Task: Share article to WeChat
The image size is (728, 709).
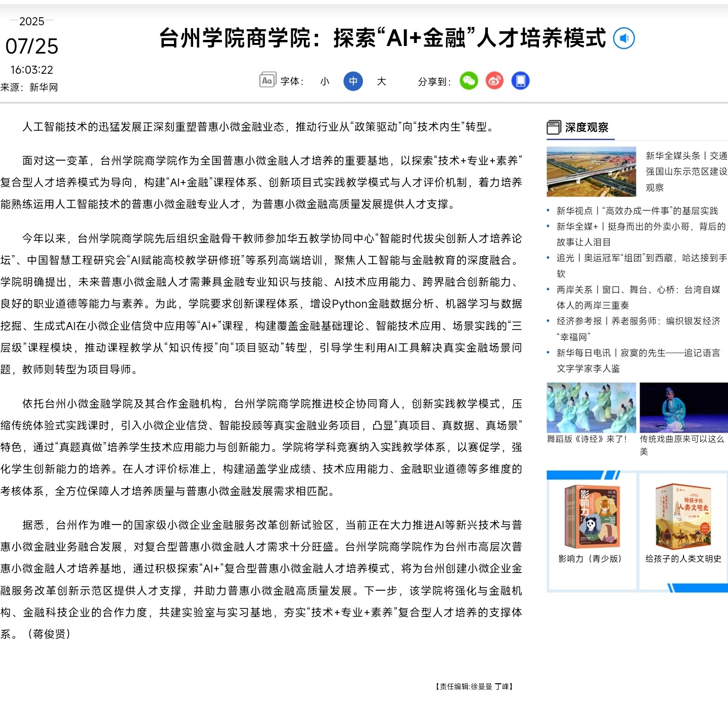Action: 469,81
